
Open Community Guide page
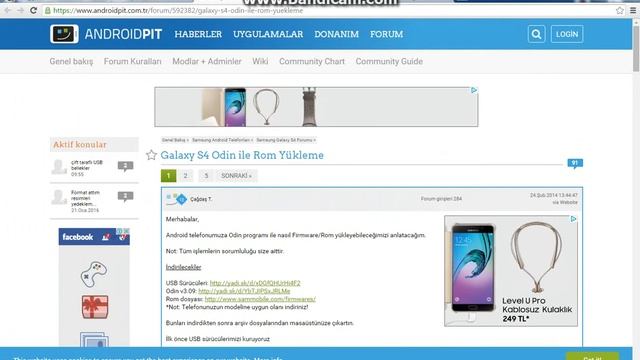coord(389,62)
